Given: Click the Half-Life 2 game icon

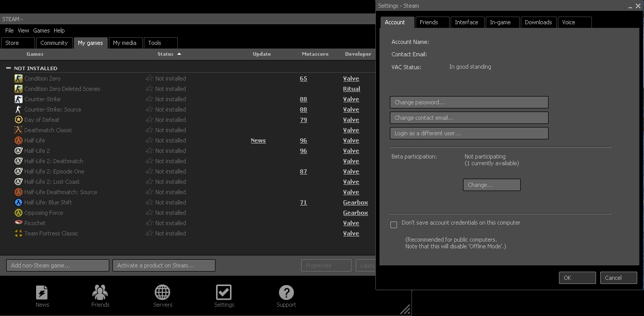Looking at the screenshot, I should (19, 151).
